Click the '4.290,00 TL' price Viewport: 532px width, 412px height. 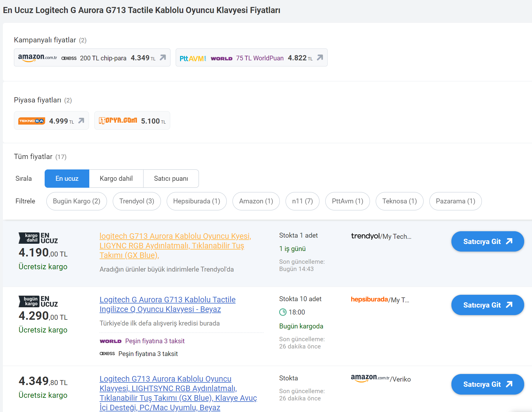pyautogui.click(x=43, y=316)
